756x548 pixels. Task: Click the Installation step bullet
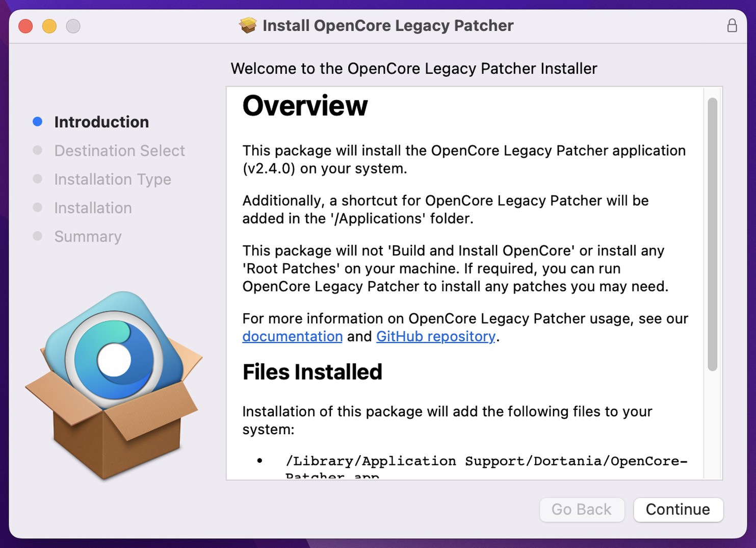(x=37, y=207)
